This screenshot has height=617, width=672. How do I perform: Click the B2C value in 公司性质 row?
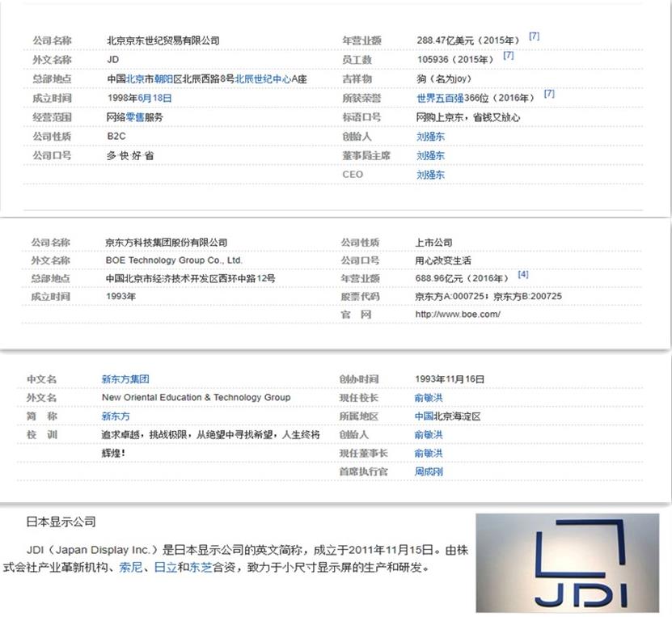coord(116,136)
